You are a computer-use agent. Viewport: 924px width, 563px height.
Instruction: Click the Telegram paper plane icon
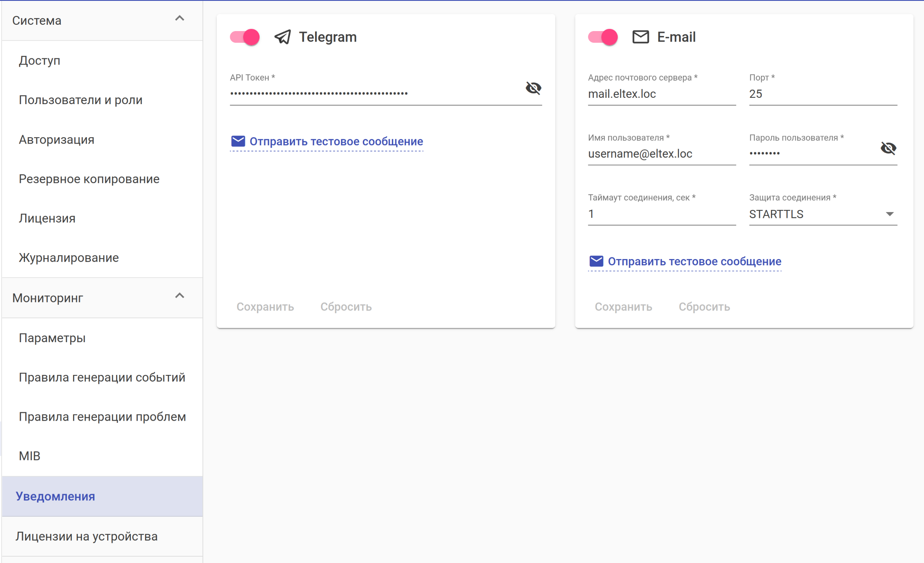pyautogui.click(x=283, y=37)
